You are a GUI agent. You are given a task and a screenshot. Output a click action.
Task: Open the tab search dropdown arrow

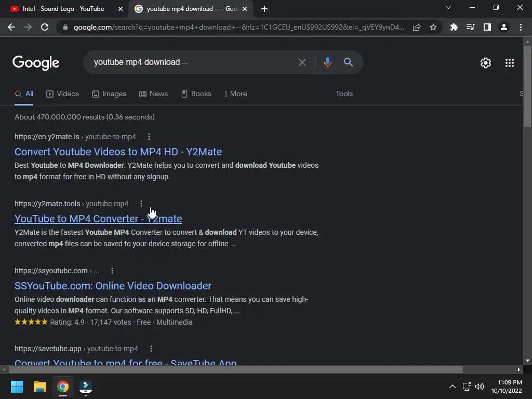click(x=448, y=7)
